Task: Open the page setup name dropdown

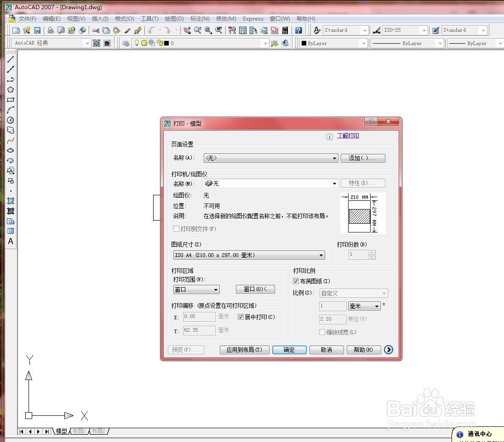Action: 271,158
